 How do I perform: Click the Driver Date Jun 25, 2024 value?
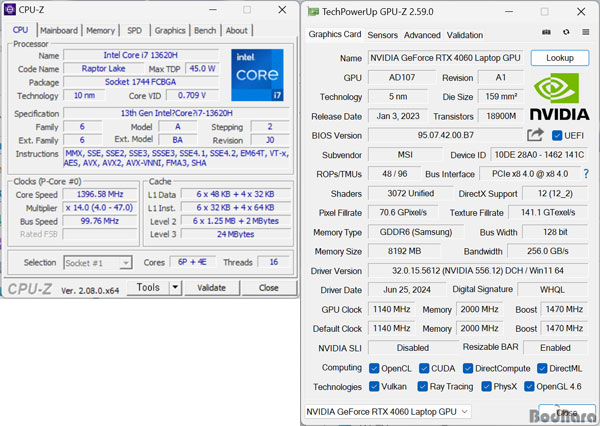[407, 290]
